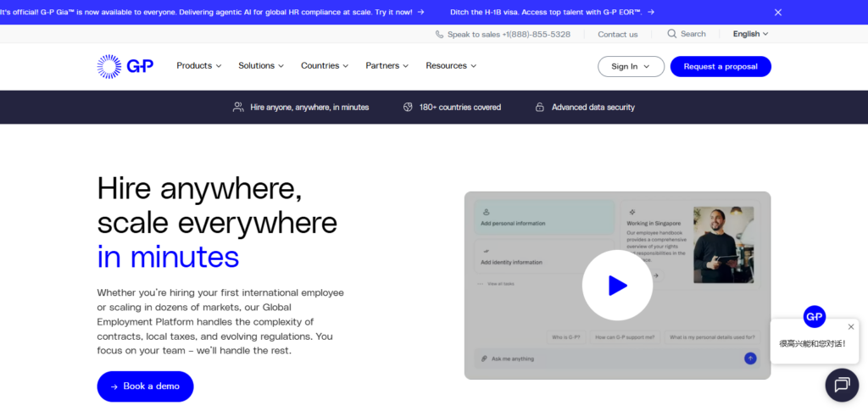Expand the Partners menu
The width and height of the screenshot is (868, 411).
[x=387, y=66]
